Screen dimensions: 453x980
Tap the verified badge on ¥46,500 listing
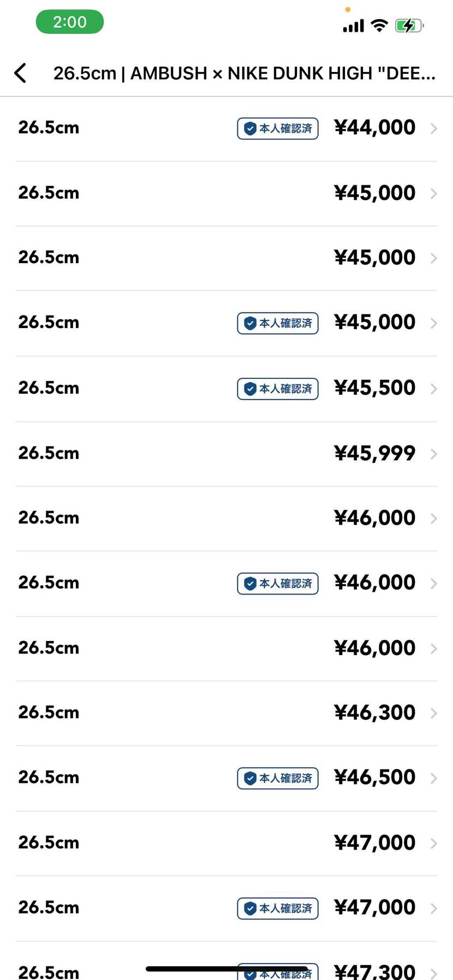(278, 778)
